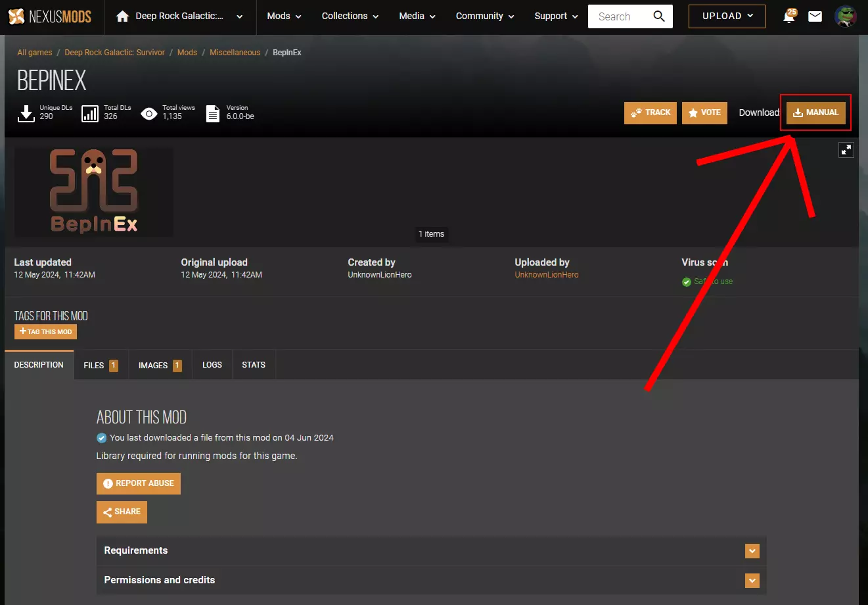The height and width of the screenshot is (605, 868).
Task: Track this mod
Action: click(x=651, y=113)
